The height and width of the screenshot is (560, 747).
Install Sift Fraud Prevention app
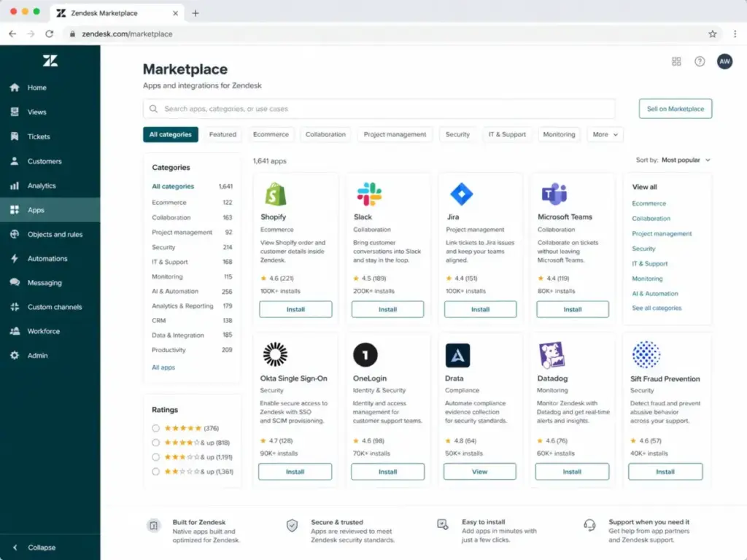[x=665, y=472]
